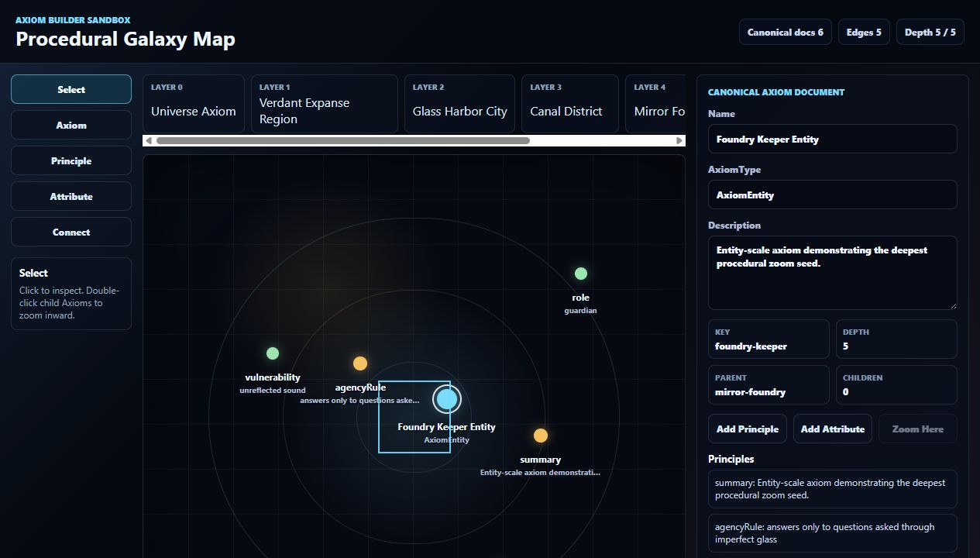The image size is (980, 558).
Task: Choose the Principle tool
Action: (x=71, y=160)
